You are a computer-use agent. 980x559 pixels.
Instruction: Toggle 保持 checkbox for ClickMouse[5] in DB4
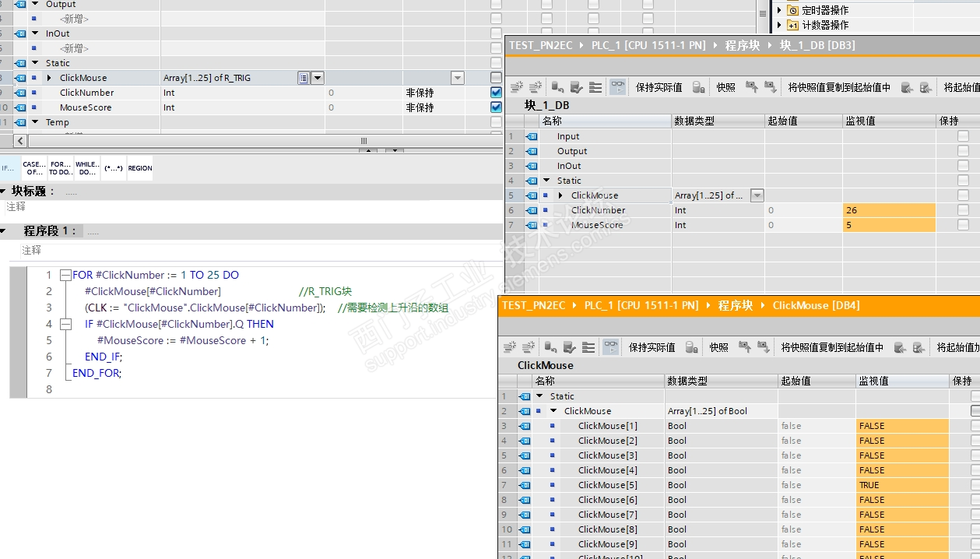[975, 485]
